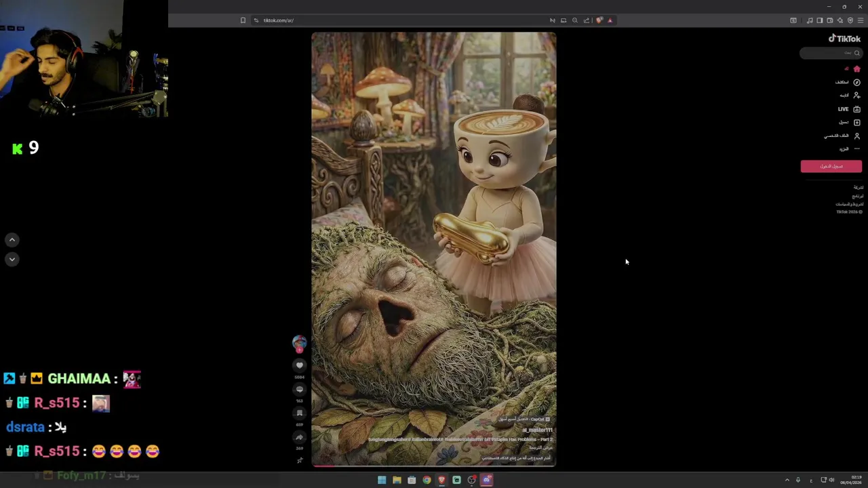Click Brave Rewards triangle icon
This screenshot has height=488, width=868.
click(x=610, y=20)
